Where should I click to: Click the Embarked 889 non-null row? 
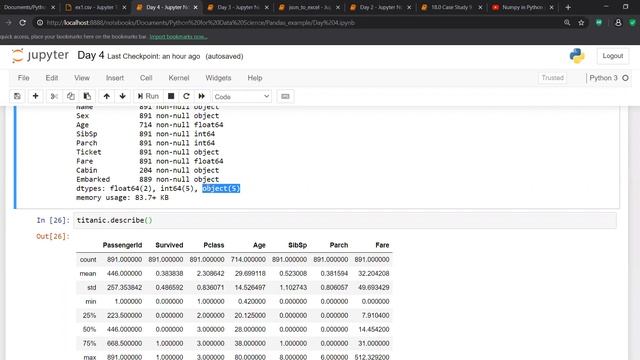click(147, 179)
